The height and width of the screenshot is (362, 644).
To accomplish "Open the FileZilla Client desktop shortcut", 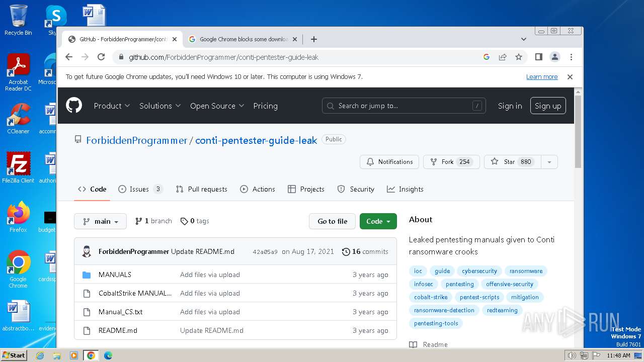I will pyautogui.click(x=18, y=168).
